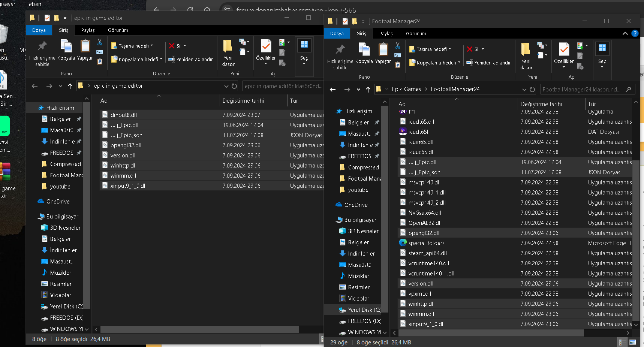Select opengl32.dll in FootballManager24 window

tap(515, 233)
